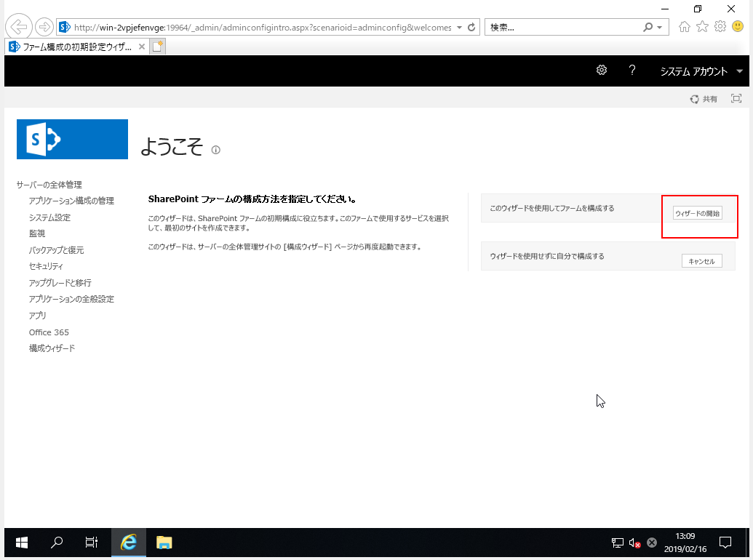Click the tray icon with X circle

tap(652, 543)
